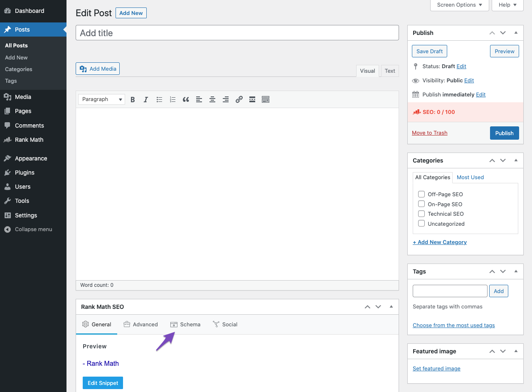
Task: Move the post to trash
Action: tap(429, 133)
